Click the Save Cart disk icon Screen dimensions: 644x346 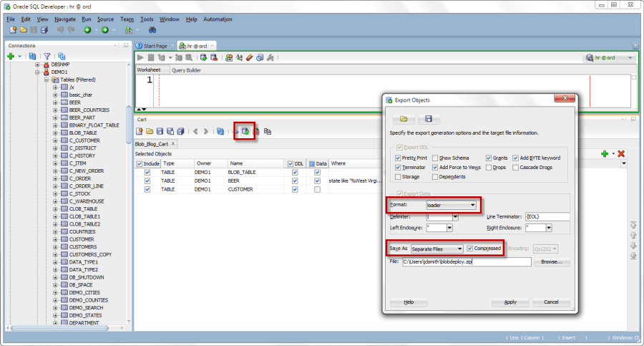coord(160,131)
